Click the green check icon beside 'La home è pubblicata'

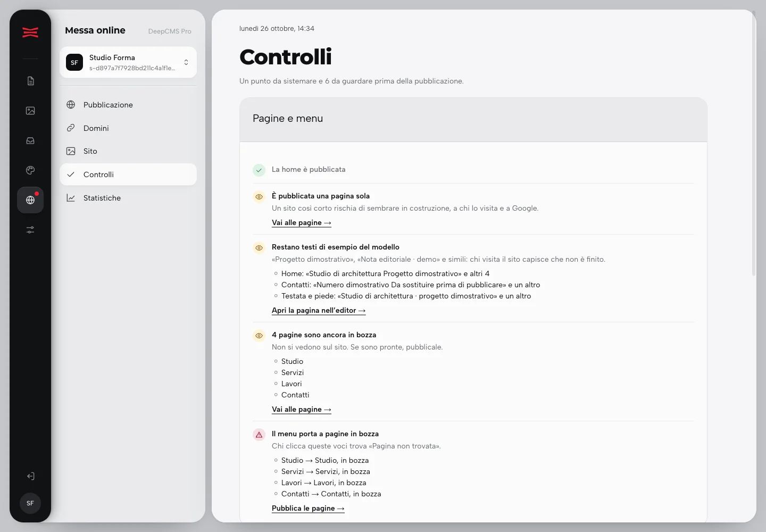259,170
